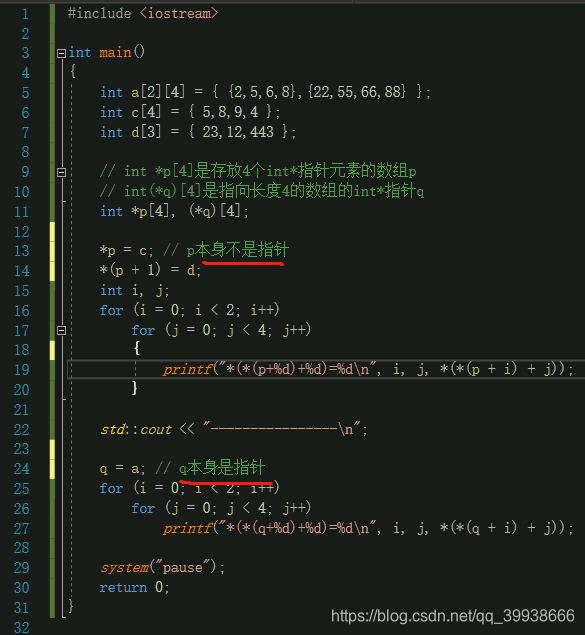Click the return 0 statement
The image size is (585, 635).
click(x=134, y=587)
